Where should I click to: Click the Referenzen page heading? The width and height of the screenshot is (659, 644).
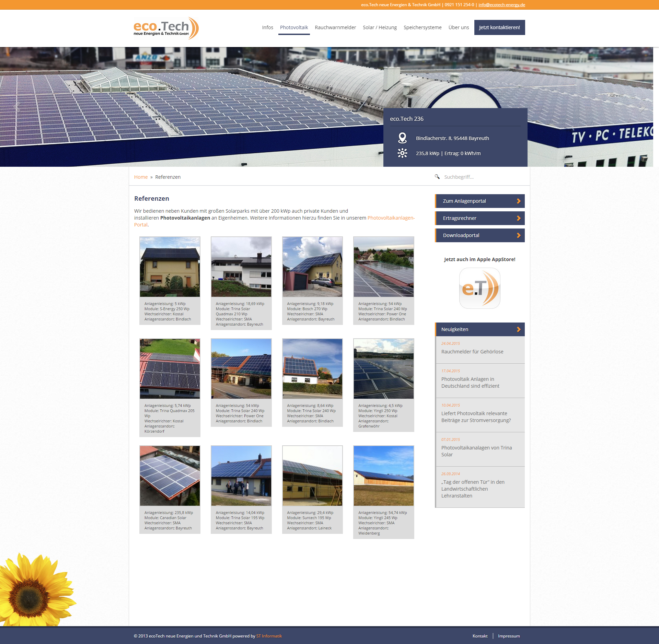(152, 198)
